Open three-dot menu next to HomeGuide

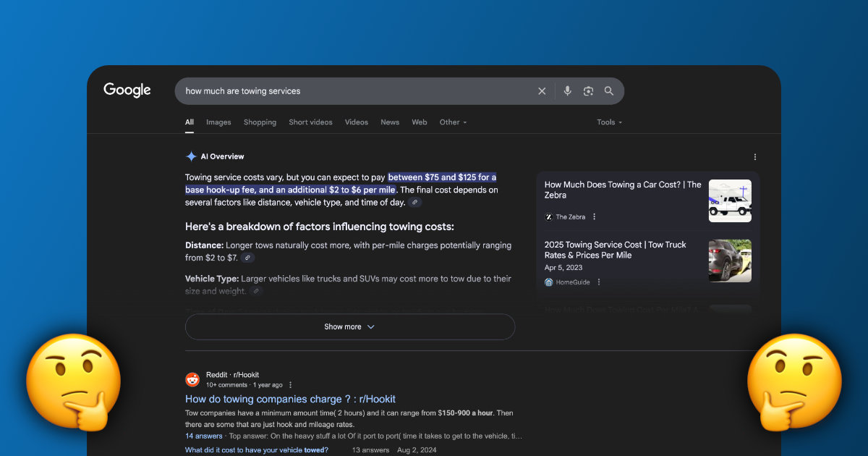point(599,282)
